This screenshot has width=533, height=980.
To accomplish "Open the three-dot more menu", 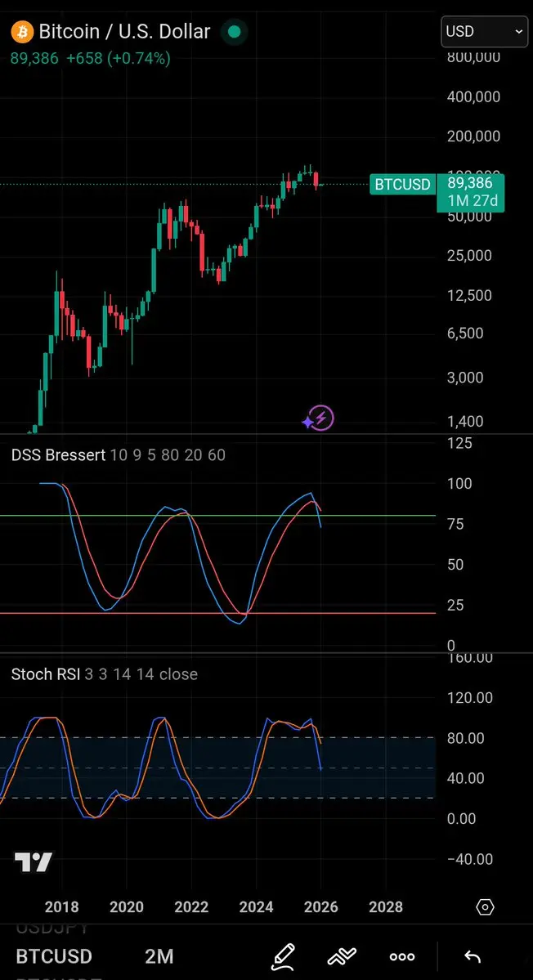I will (x=401, y=957).
